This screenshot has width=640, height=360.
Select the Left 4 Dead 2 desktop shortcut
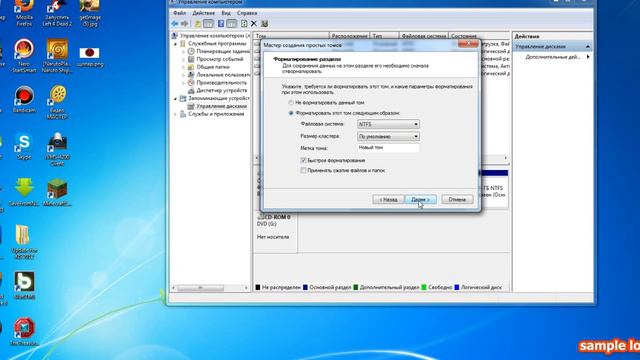tap(57, 12)
